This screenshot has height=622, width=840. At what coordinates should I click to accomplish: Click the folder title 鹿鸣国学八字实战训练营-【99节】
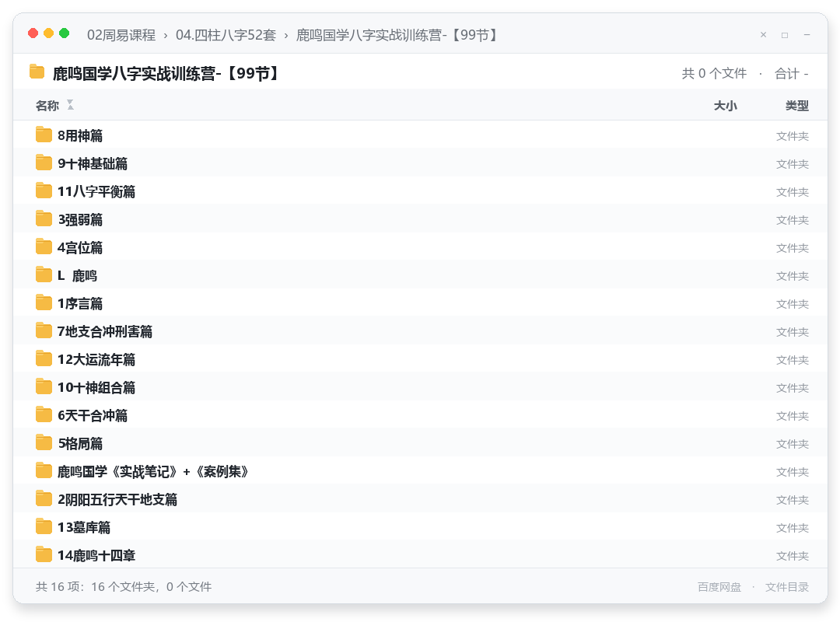(166, 73)
